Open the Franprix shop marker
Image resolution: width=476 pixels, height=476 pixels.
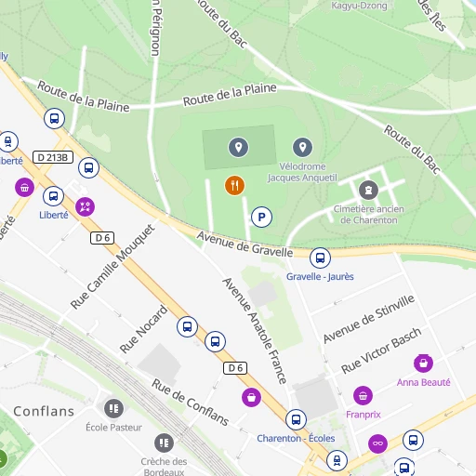click(363, 396)
